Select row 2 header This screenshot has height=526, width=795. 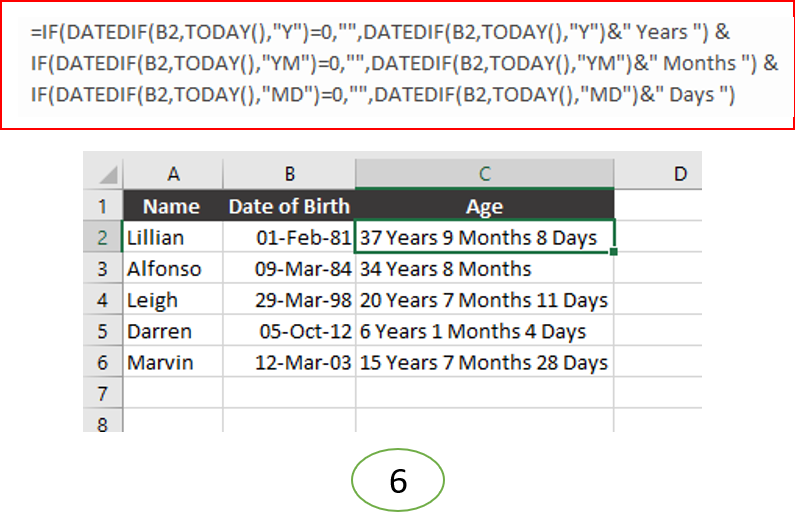(x=103, y=237)
